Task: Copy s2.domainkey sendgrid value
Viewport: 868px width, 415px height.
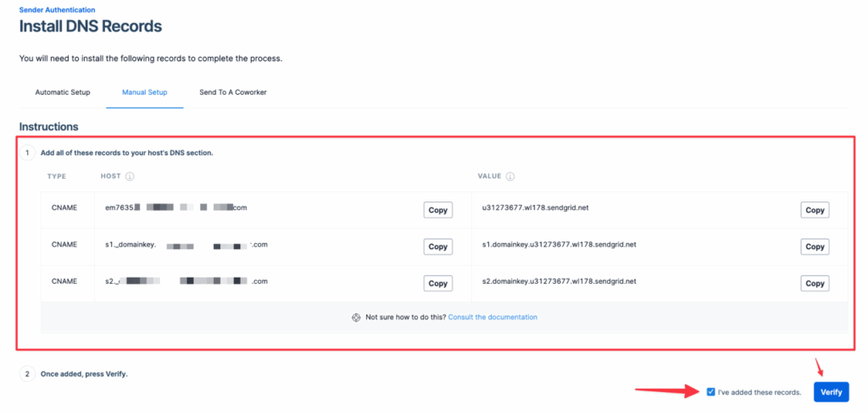Action: [x=815, y=284]
